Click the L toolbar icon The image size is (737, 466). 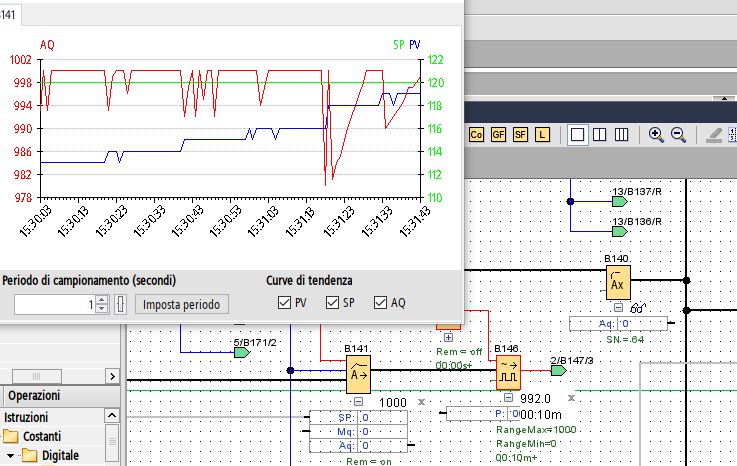point(542,134)
